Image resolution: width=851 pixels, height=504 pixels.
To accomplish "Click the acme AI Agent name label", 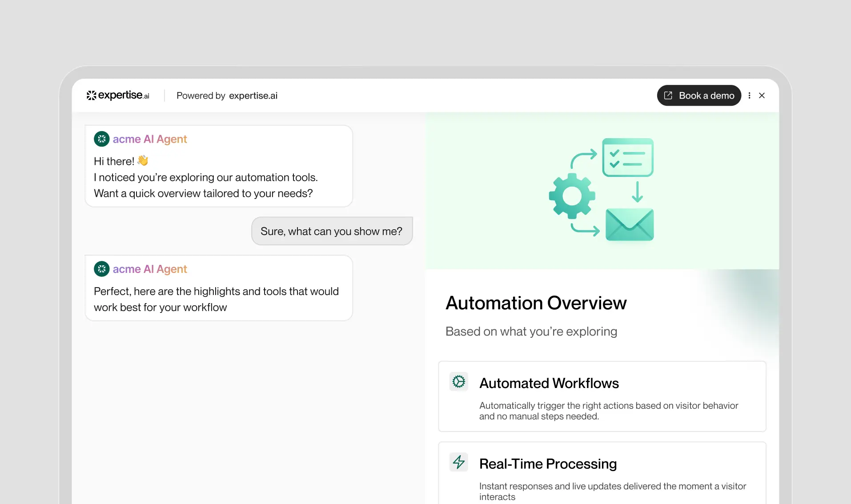I will (x=150, y=139).
